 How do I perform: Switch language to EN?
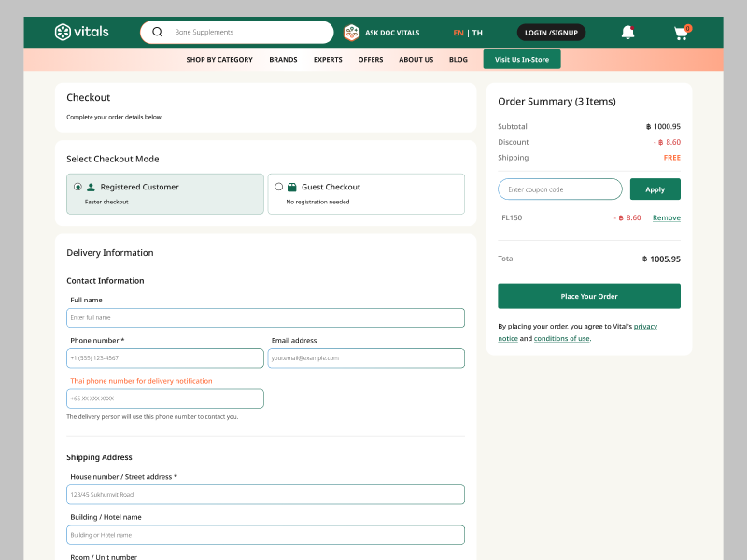(458, 33)
